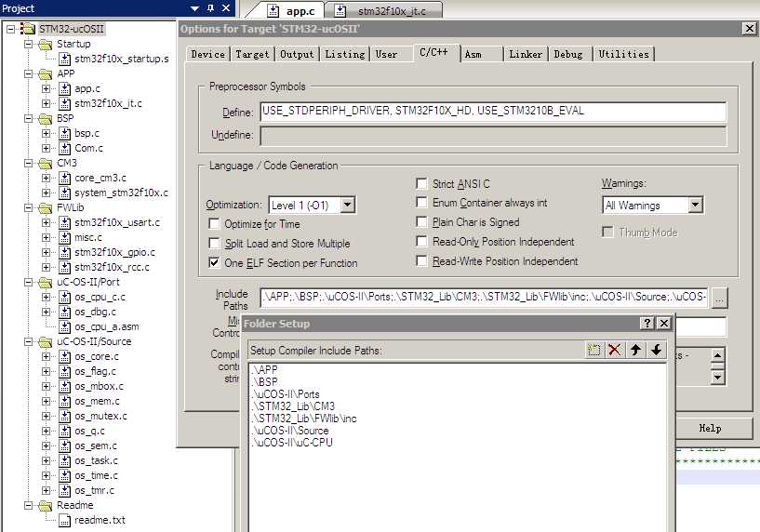
Task: Open the Warnings dropdown
Action: click(695, 205)
